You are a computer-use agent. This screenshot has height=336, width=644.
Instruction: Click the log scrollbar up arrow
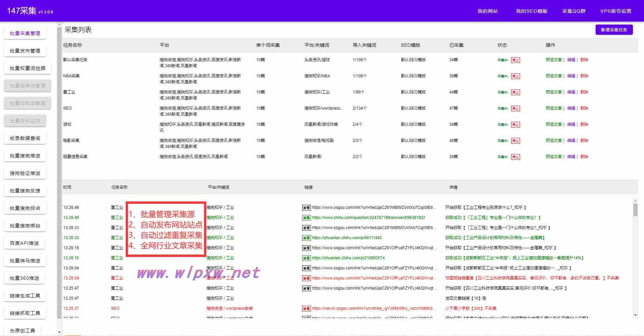point(635,201)
